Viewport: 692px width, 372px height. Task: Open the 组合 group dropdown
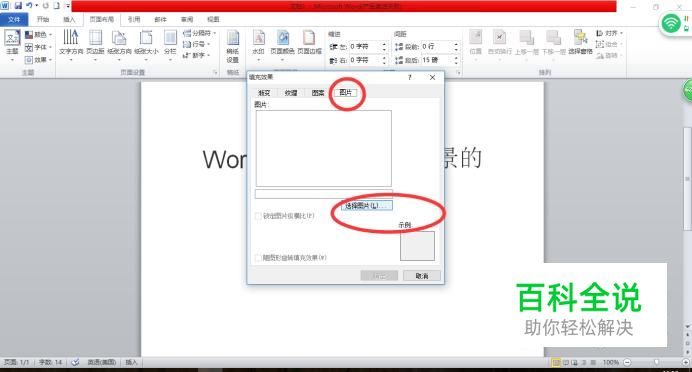pyautogui.click(x=609, y=44)
